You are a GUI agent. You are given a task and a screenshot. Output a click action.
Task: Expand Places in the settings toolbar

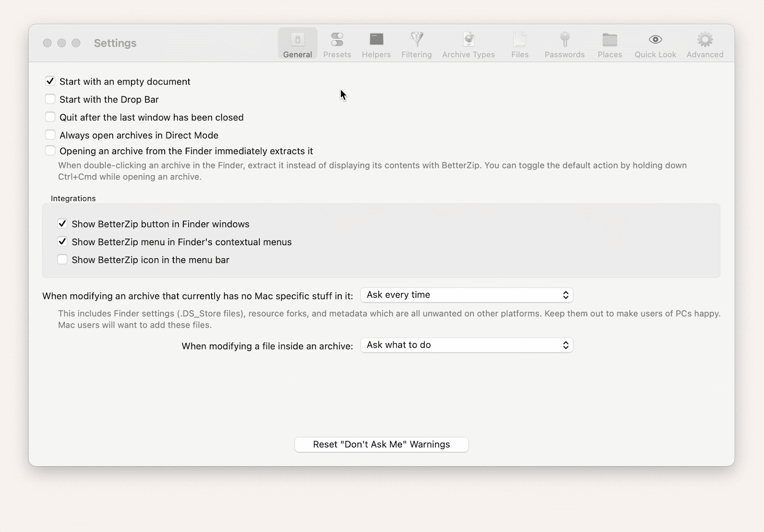tap(610, 43)
